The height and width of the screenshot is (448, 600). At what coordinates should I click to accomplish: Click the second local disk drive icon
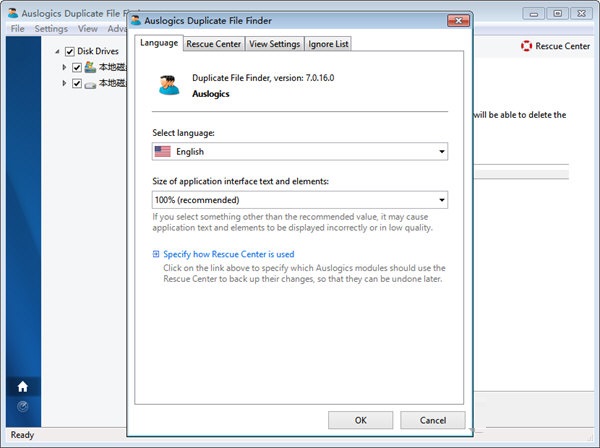click(x=90, y=84)
